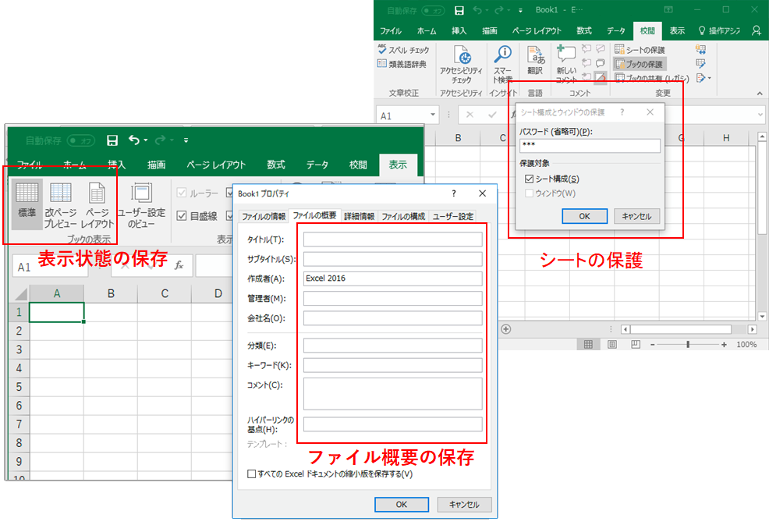The width and height of the screenshot is (769, 532).
Task: Select cell A1 in front worksheet
Action: [x=56, y=312]
